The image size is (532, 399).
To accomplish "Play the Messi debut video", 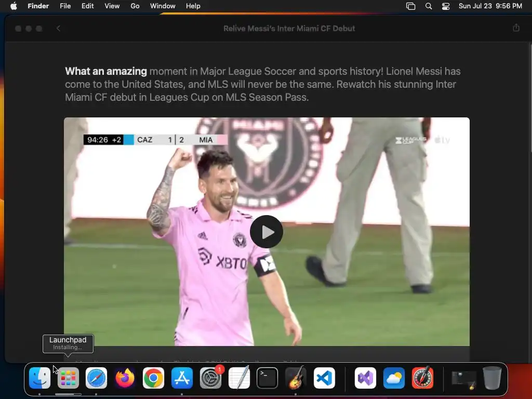I will click(267, 232).
